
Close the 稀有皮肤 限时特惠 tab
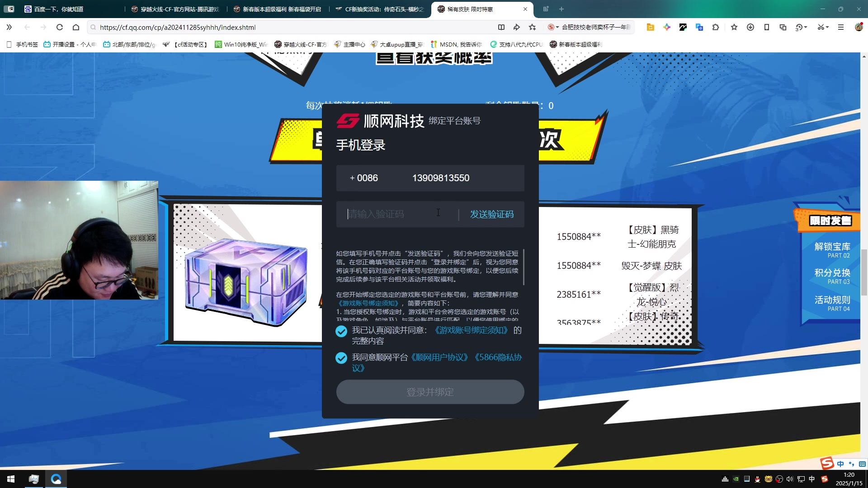tap(525, 9)
